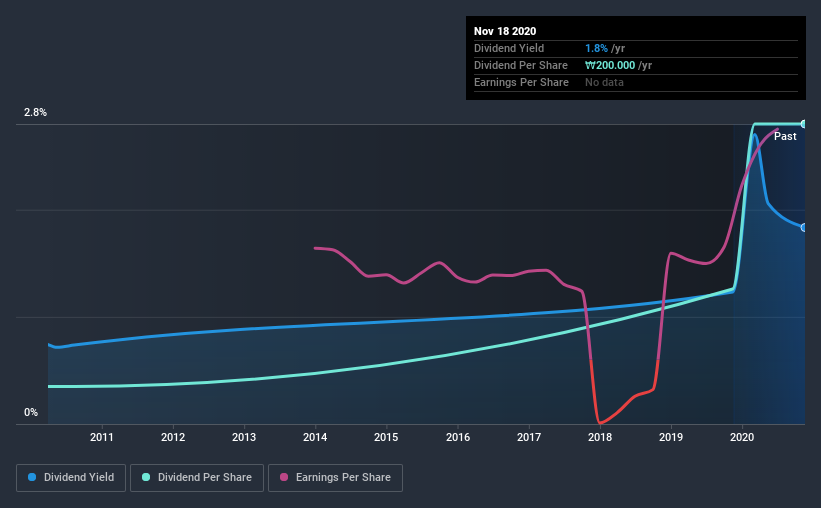Click the blue Dividend Yield legend dot
Viewport: 821px width, 508px height.
tap(32, 477)
